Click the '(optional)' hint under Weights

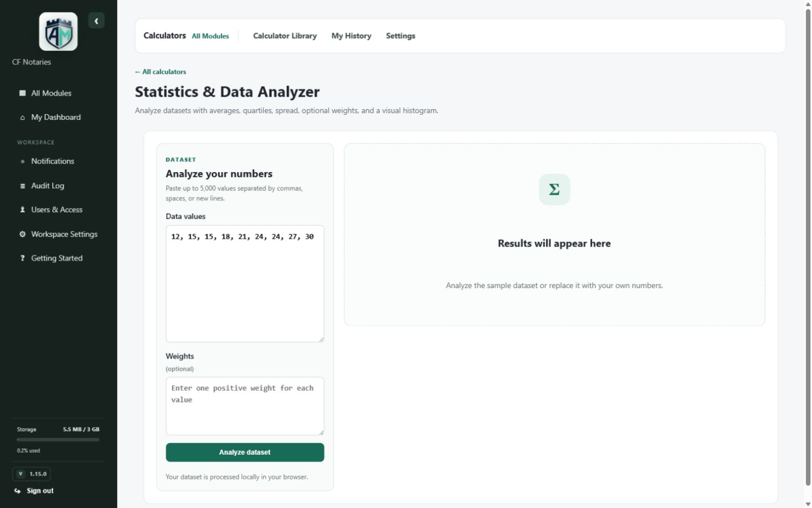(180, 369)
